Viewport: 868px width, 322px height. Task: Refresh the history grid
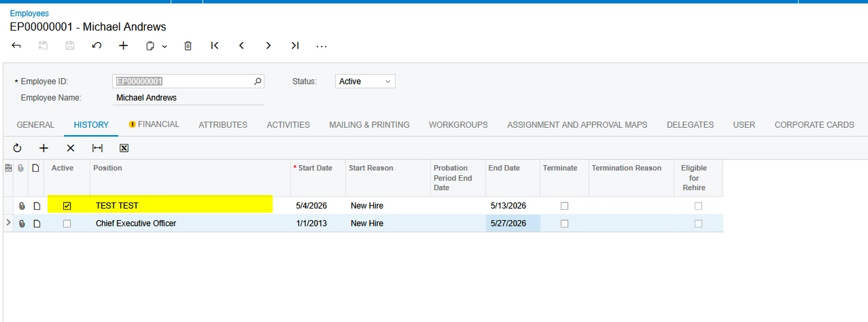[17, 147]
